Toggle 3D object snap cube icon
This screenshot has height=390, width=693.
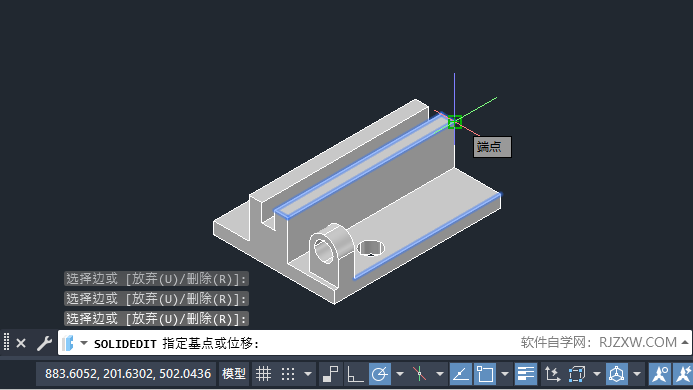click(576, 374)
